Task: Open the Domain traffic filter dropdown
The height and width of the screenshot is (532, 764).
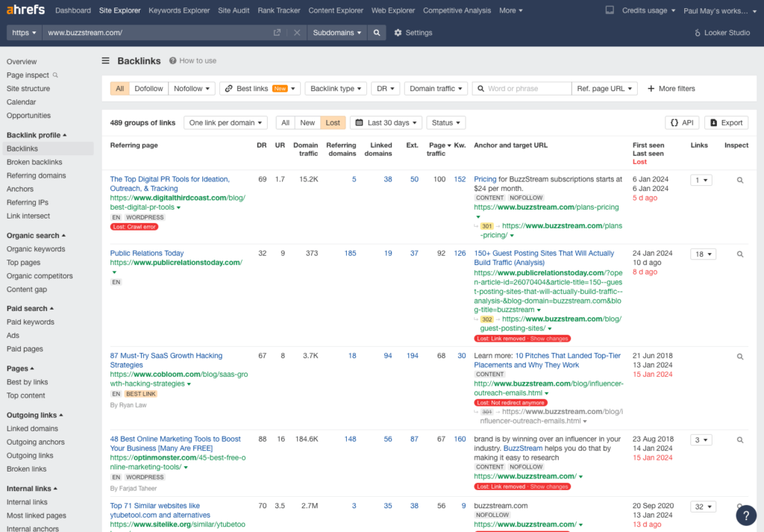Action: [x=436, y=89]
